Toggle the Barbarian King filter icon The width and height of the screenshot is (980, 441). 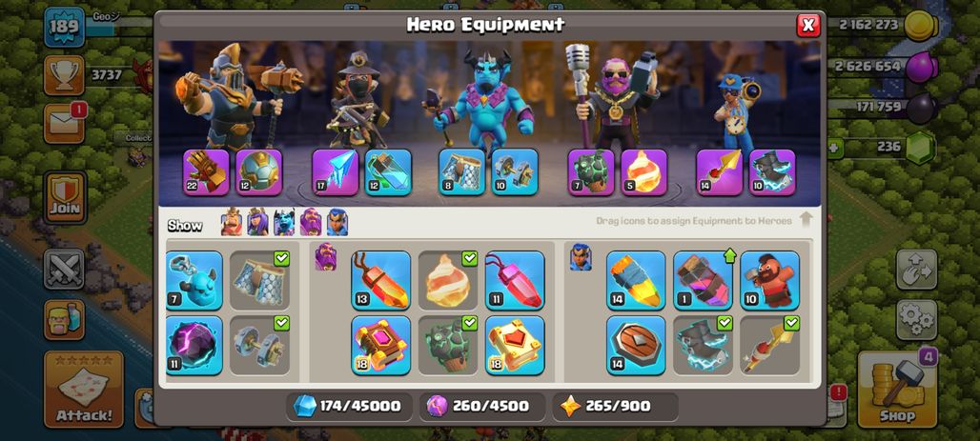click(x=232, y=222)
